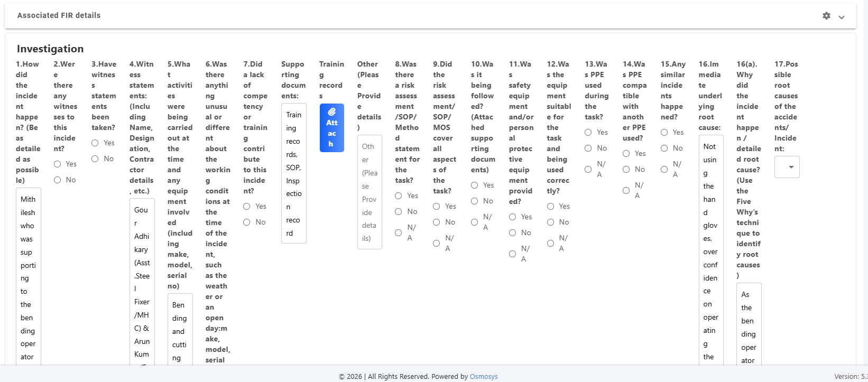This screenshot has width=868, height=382.
Task: Select Yes for similar incidents happened
Action: coord(664,133)
